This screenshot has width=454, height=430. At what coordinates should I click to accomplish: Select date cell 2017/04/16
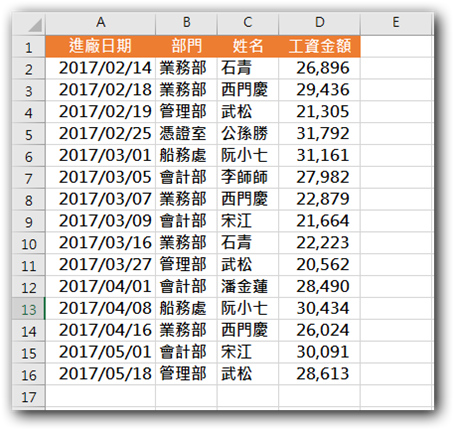coord(100,330)
